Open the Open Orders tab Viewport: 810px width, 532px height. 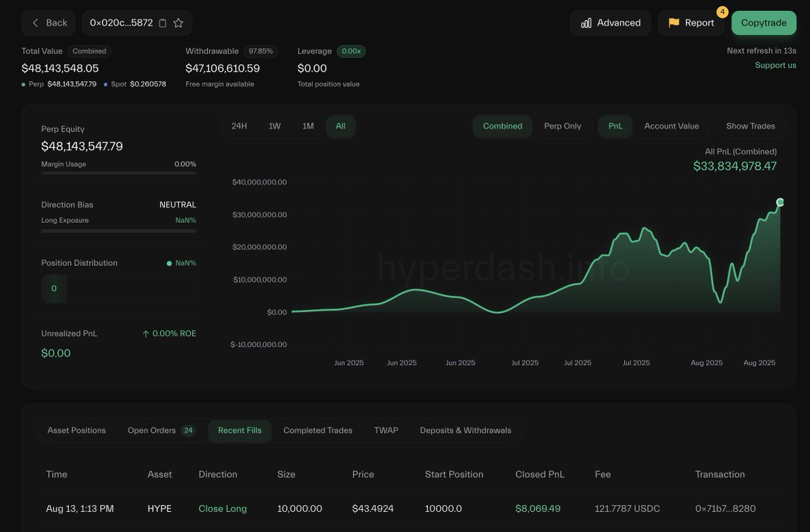click(161, 431)
